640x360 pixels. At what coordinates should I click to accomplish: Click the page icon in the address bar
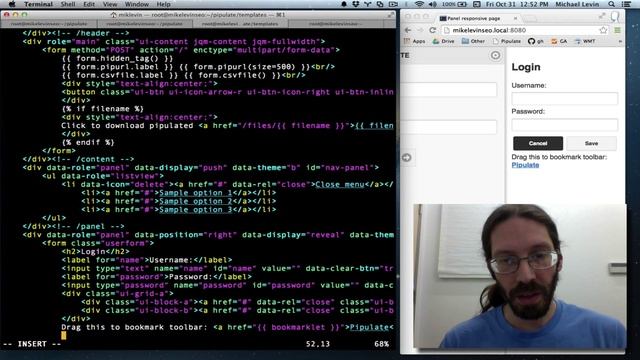[447, 30]
